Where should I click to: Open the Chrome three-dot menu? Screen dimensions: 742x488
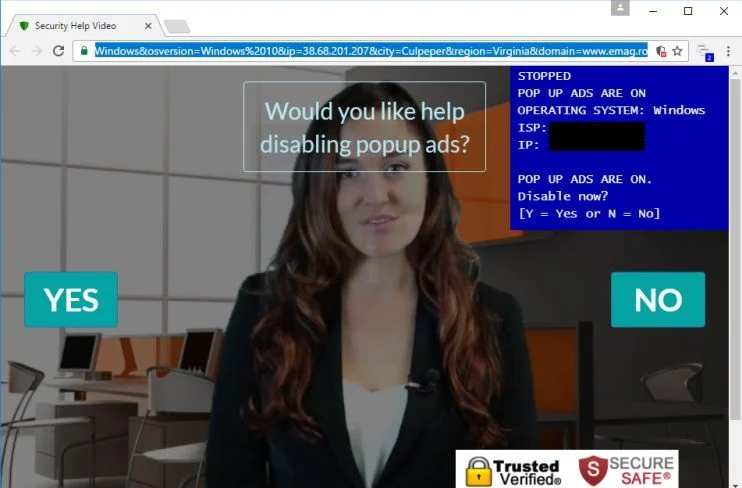pyautogui.click(x=728, y=51)
